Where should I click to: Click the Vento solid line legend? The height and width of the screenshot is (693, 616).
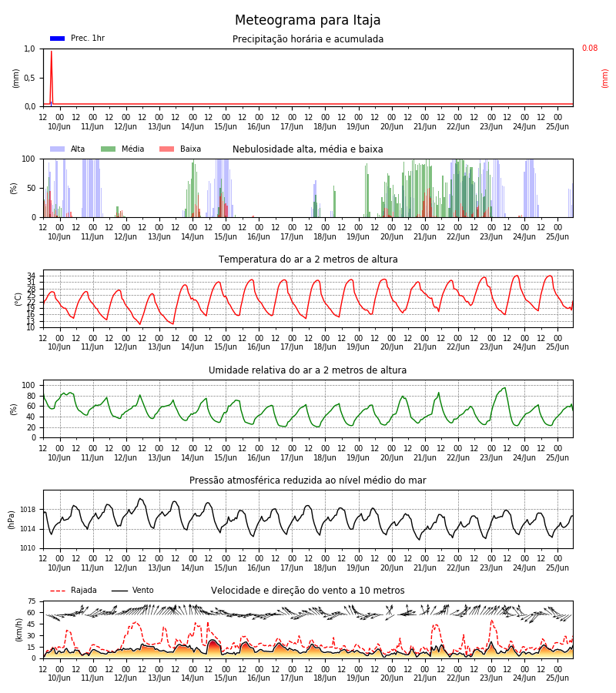point(119,591)
